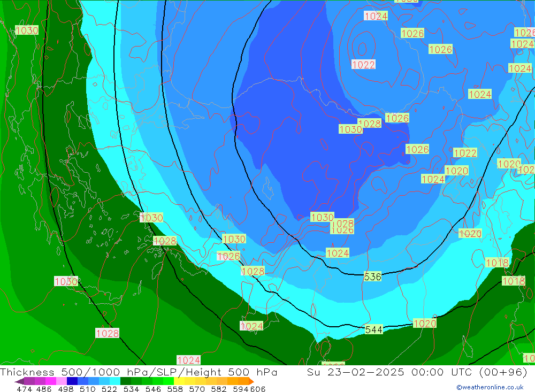
Task: Click the 536 height contour label
Action: pos(372,276)
